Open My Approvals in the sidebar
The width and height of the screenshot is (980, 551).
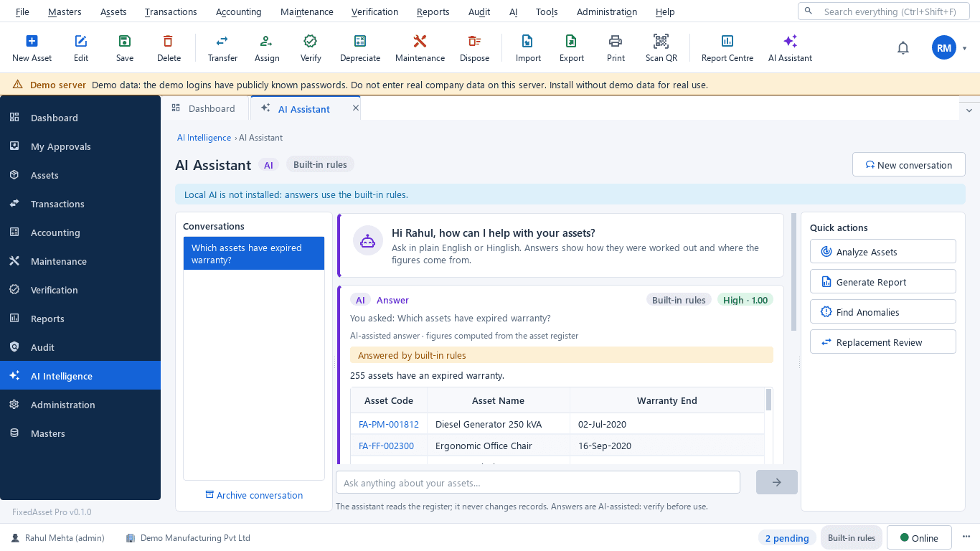click(x=80, y=146)
